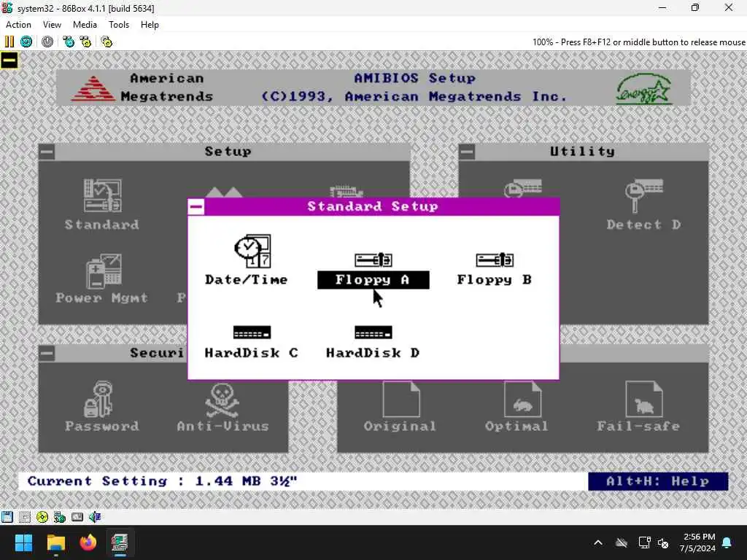Click the Alt+H: Help button
Screen dimensions: 747x560
point(658,481)
